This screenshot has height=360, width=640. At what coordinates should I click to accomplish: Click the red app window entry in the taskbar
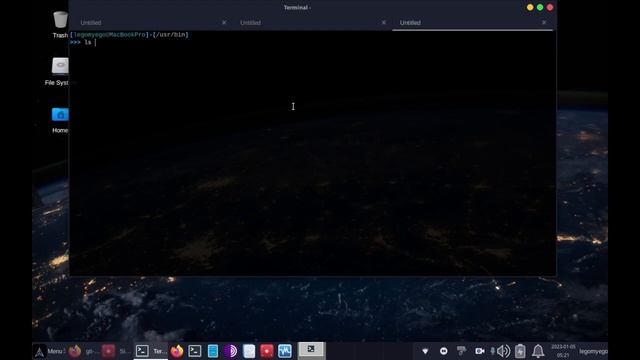pos(117,351)
